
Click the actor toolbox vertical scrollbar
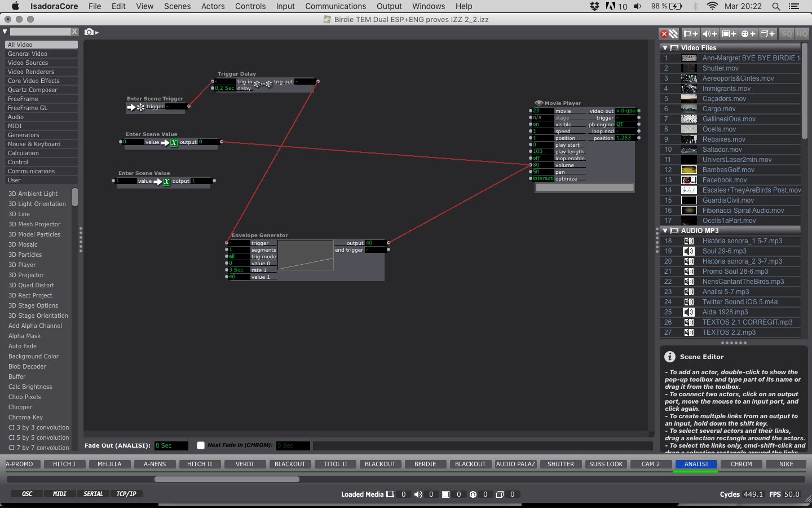click(75, 197)
